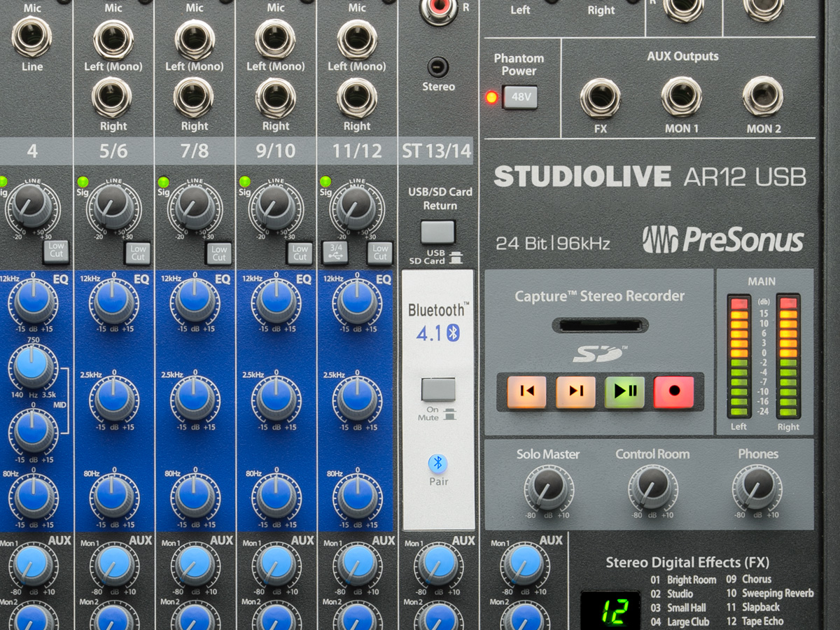Adjust the Phones level knob
840x630 pixels.
click(757, 488)
